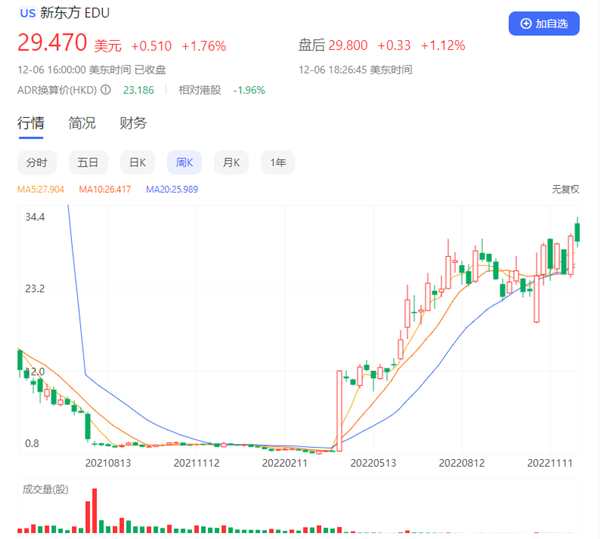Click the stock name 新东方 EDU
600x539 pixels.
75,13
